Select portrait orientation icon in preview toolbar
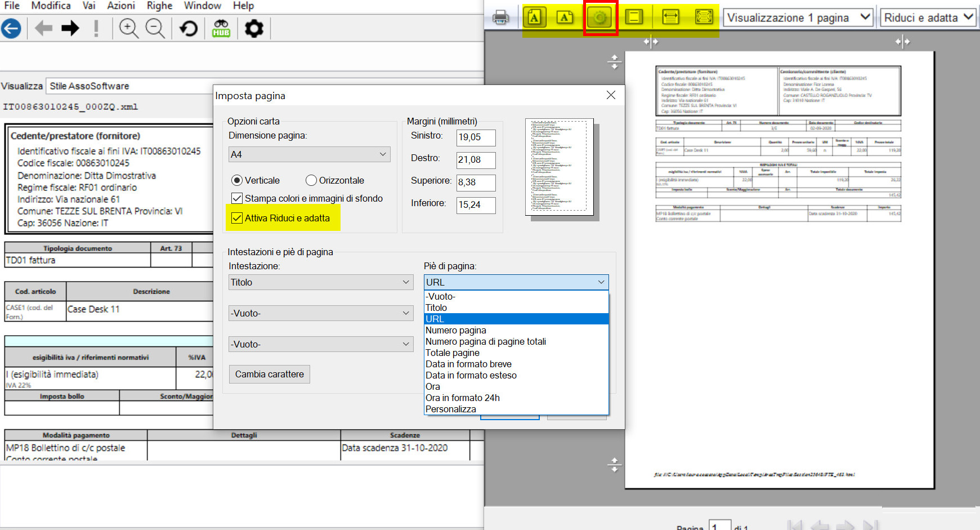Screen dimensions: 980x530 click(534, 17)
